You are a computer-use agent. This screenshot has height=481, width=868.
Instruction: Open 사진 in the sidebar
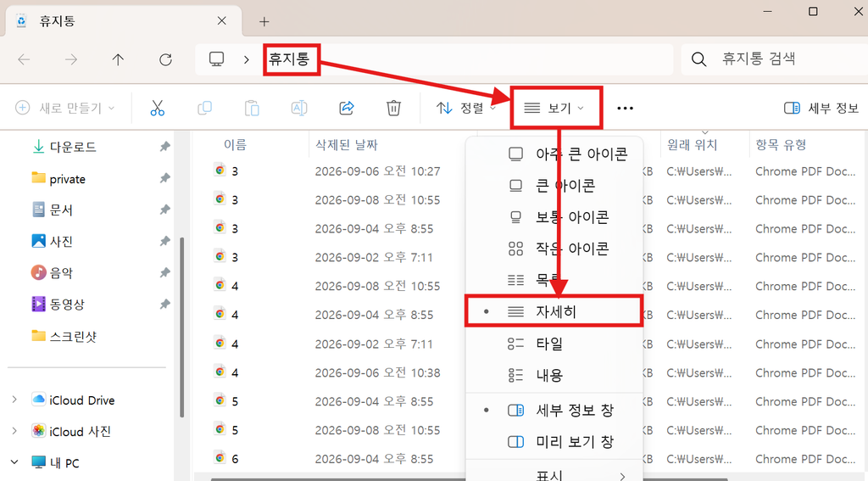pos(53,242)
